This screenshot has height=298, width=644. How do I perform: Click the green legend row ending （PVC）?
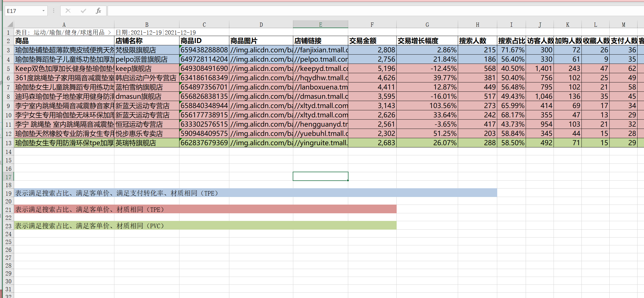tap(205, 226)
